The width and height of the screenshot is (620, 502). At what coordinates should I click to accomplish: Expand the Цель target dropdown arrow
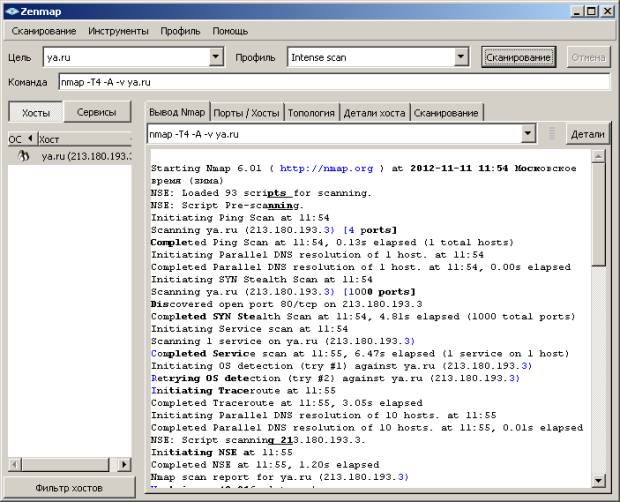[215, 57]
